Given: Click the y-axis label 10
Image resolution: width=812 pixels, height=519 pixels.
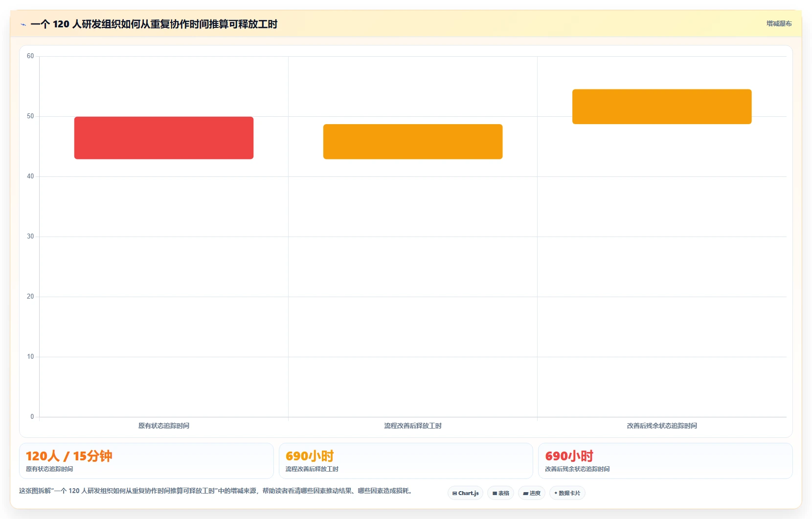Looking at the screenshot, I should 30,357.
